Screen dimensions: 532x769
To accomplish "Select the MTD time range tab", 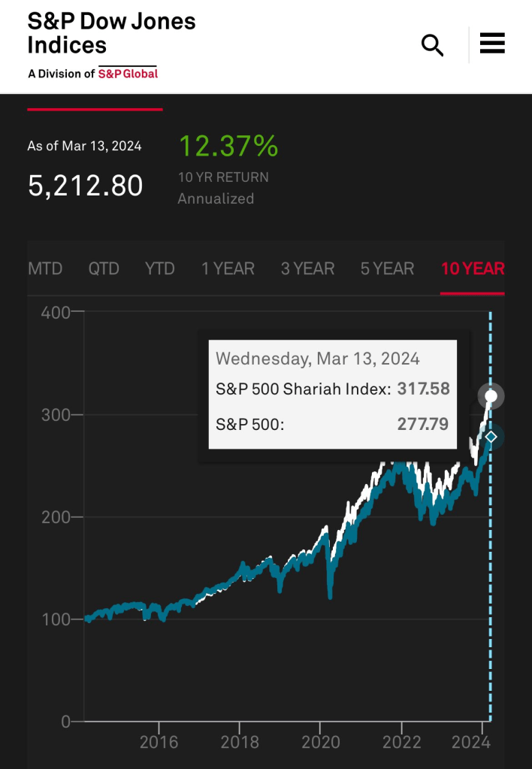I will [x=45, y=268].
